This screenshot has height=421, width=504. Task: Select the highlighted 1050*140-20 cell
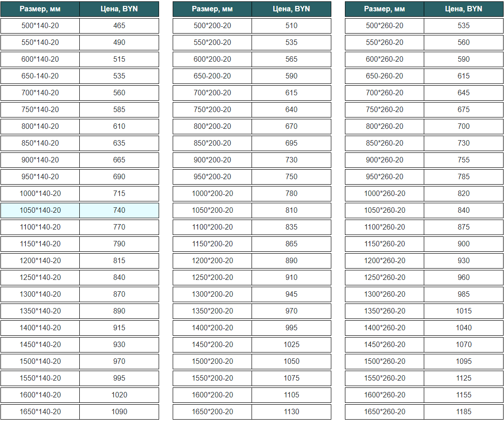click(40, 210)
